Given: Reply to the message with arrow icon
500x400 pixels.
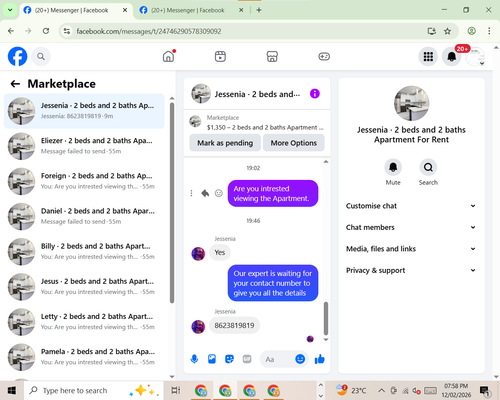Looking at the screenshot, I should [205, 193].
